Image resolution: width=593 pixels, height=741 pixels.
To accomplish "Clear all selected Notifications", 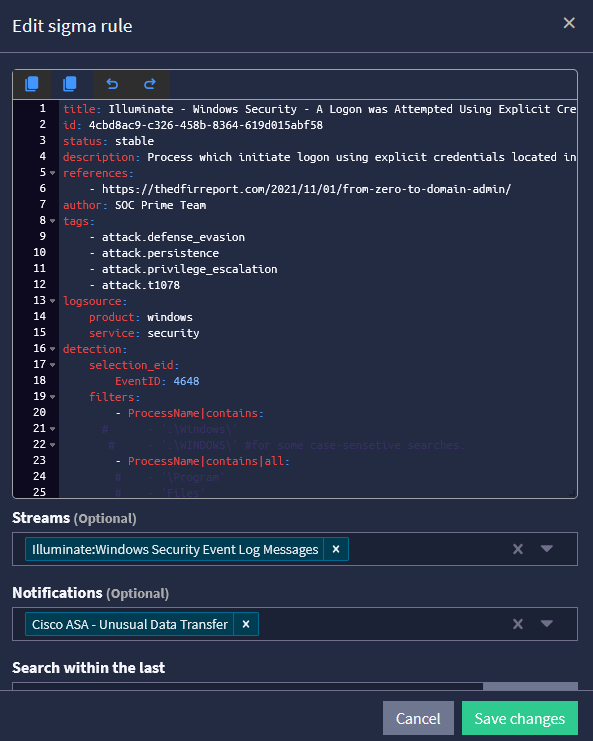I will point(518,624).
